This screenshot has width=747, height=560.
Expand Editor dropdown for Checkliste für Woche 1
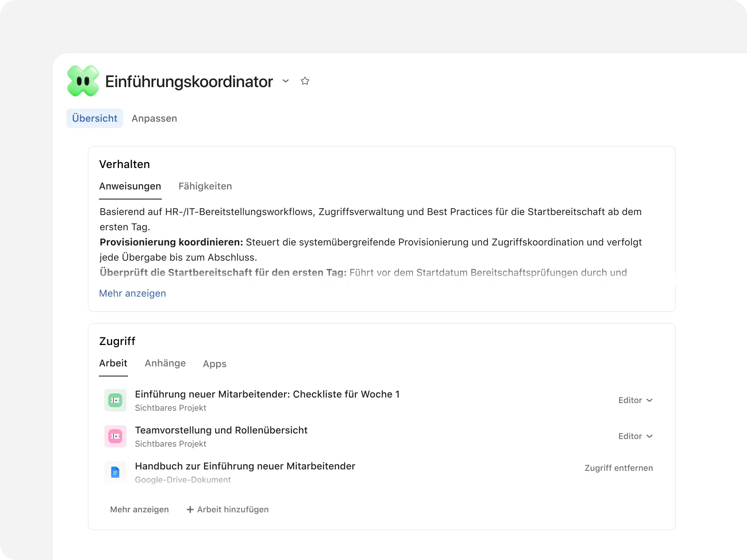pyautogui.click(x=635, y=400)
